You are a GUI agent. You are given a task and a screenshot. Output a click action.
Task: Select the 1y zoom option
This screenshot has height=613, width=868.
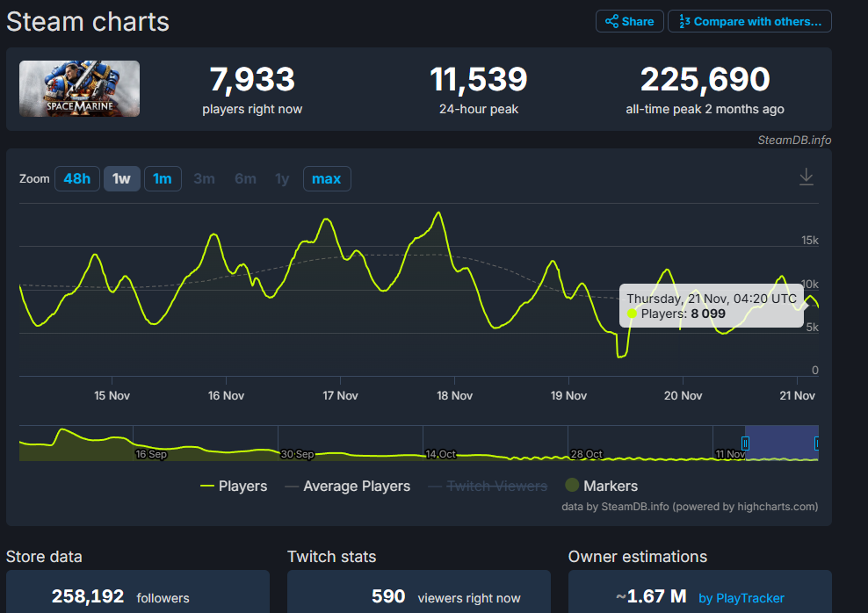coord(282,178)
